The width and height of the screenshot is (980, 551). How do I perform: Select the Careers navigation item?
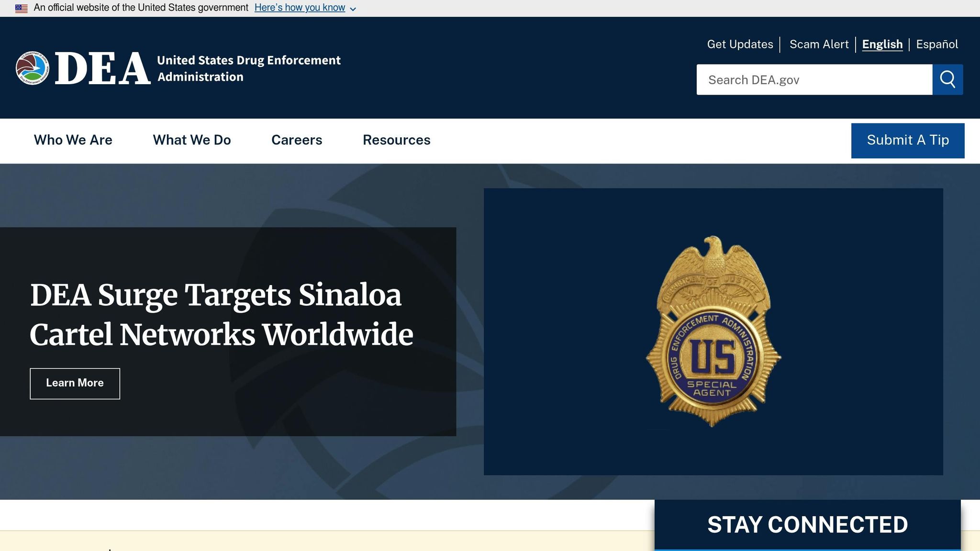tap(296, 140)
